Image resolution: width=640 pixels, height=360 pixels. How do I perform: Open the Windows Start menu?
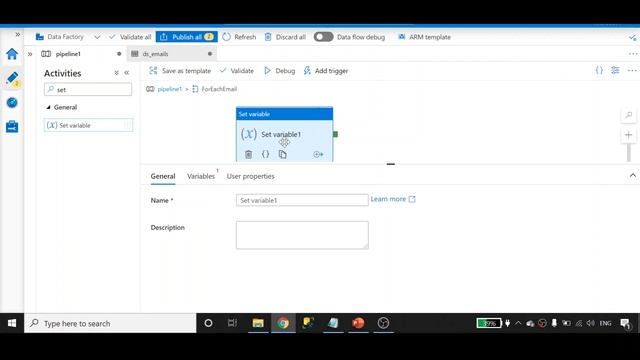pos(12,323)
